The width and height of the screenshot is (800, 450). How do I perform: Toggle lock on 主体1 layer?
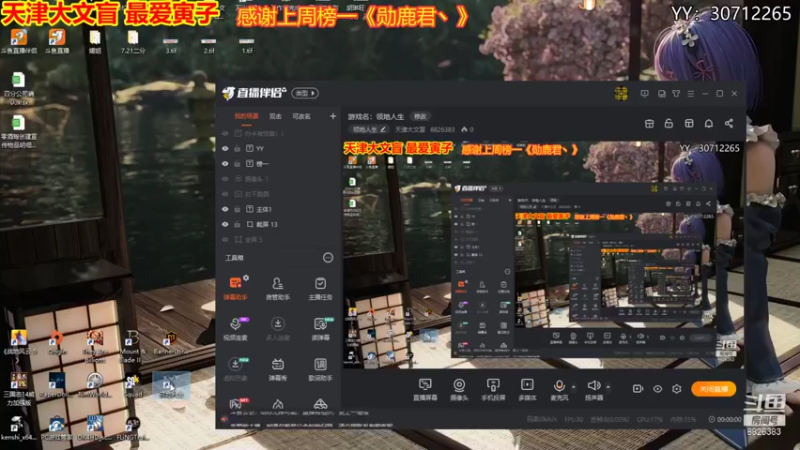coord(237,209)
